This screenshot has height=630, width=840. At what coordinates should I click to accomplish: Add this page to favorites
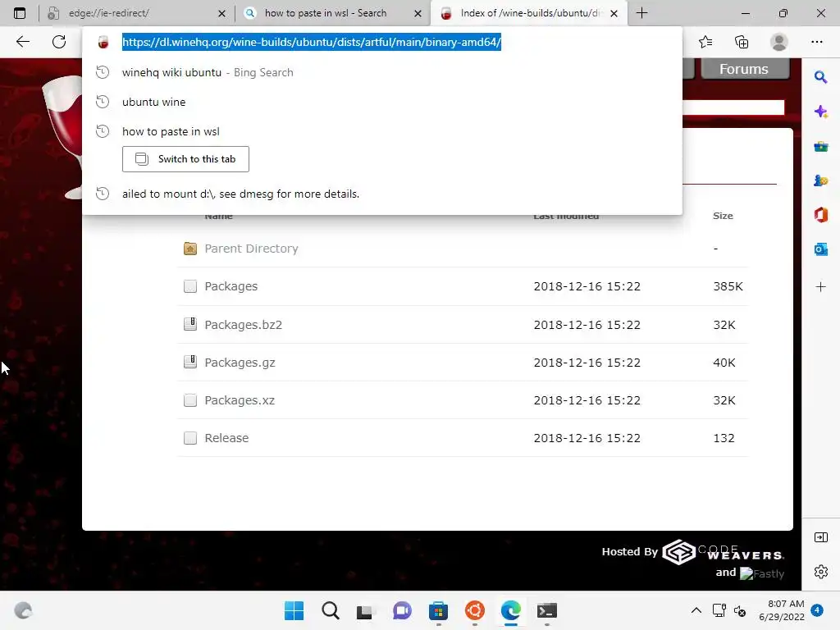(705, 42)
